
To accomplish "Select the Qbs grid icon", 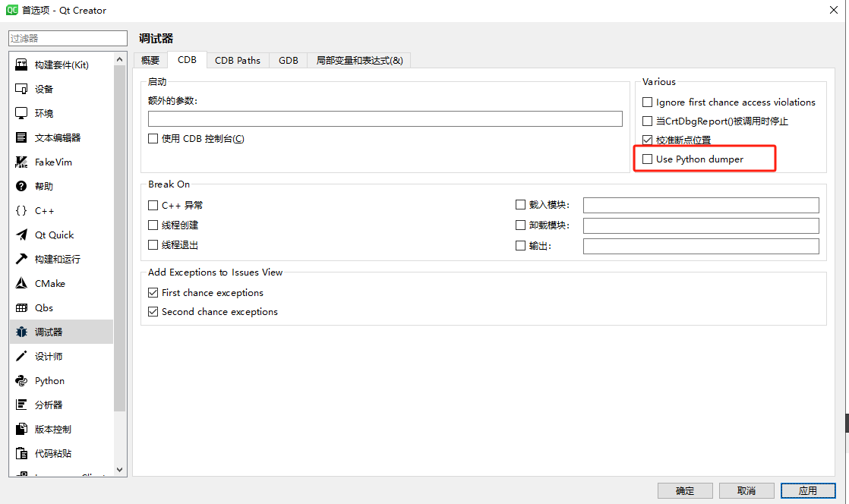I will click(x=21, y=307).
